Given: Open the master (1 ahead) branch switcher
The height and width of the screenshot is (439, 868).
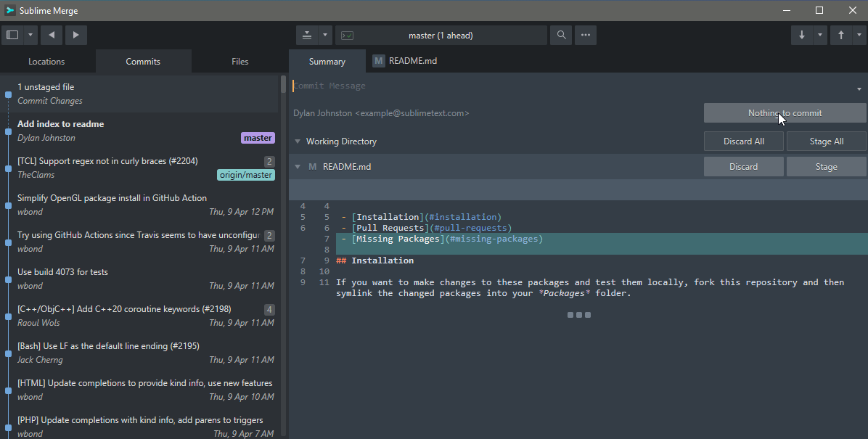Looking at the screenshot, I should pyautogui.click(x=441, y=35).
